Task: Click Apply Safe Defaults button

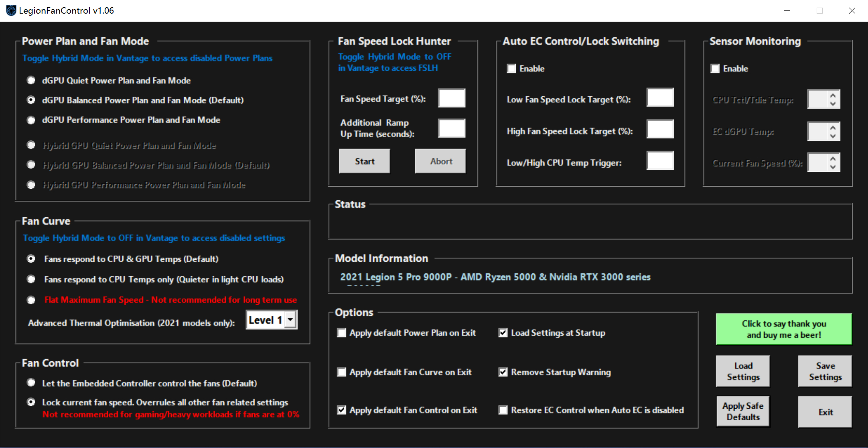Action: click(743, 411)
